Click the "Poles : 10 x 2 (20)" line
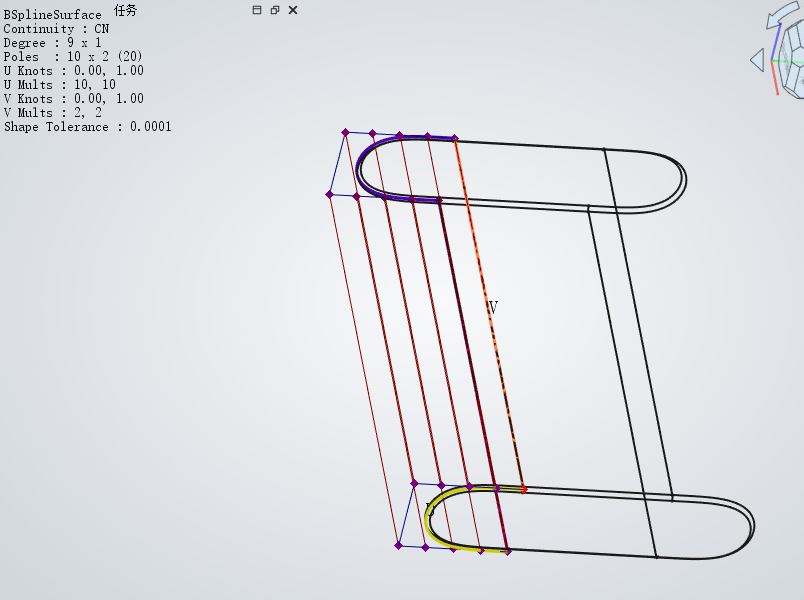Image resolution: width=804 pixels, height=600 pixels. click(73, 56)
